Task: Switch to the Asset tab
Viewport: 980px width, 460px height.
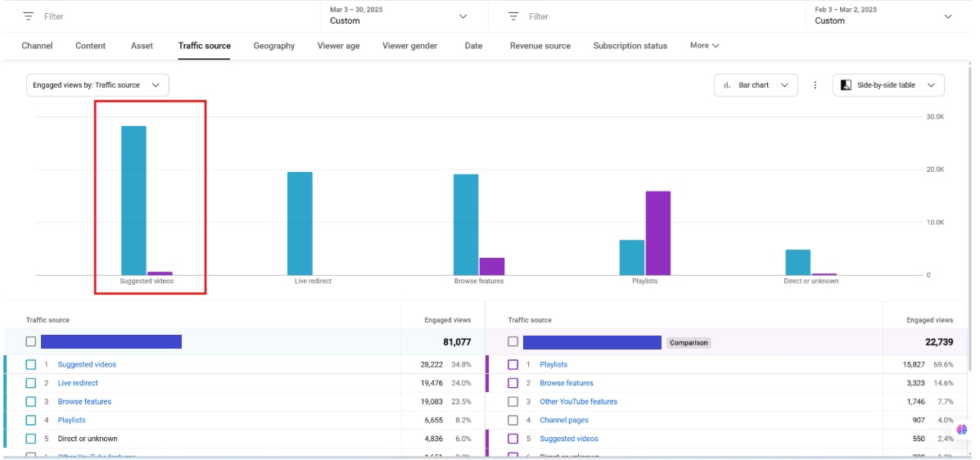Action: (142, 46)
